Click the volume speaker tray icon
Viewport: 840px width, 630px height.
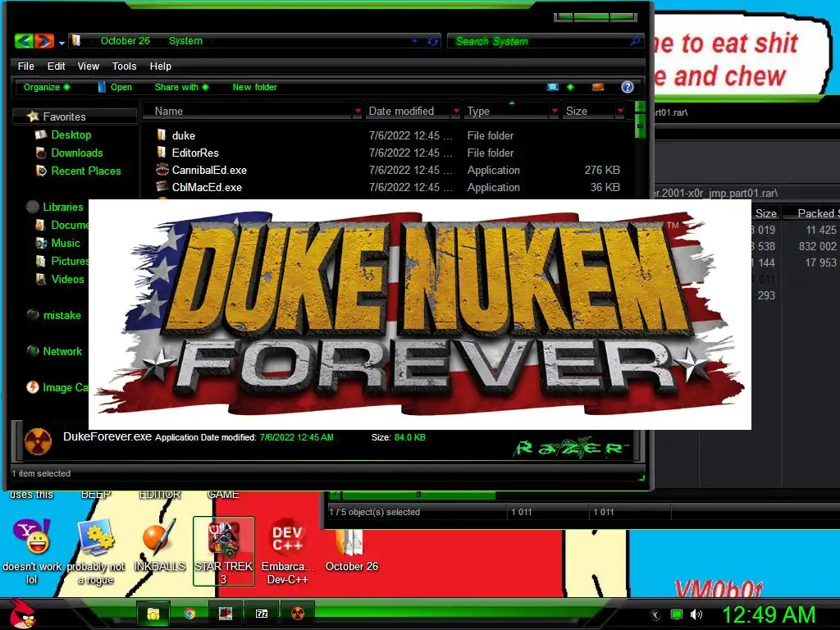pos(696,614)
